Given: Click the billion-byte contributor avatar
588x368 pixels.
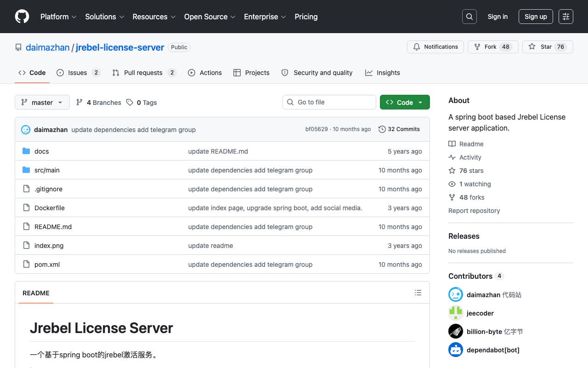Looking at the screenshot, I should pyautogui.click(x=456, y=331).
